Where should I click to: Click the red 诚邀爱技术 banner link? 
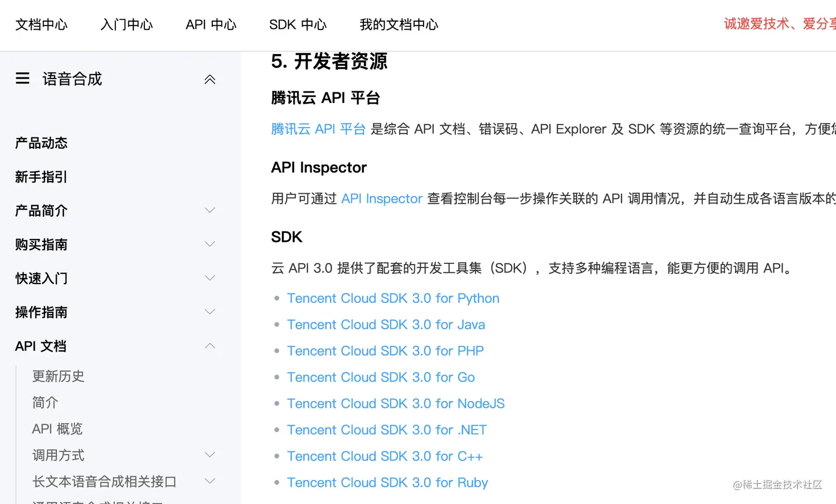tap(780, 24)
